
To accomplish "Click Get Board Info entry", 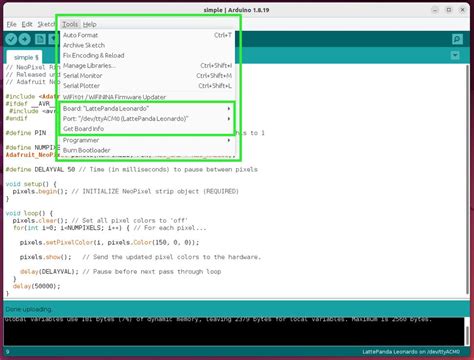I will point(147,129).
